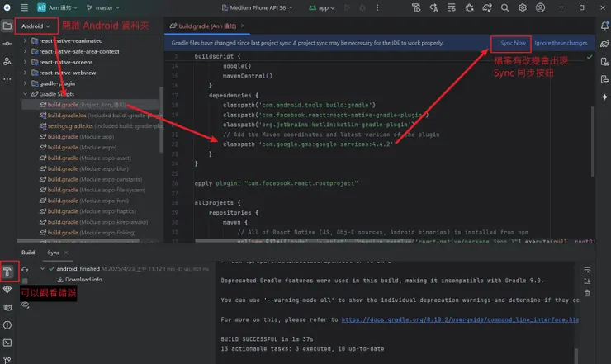611x364 pixels.
Task: Toggle scroll-to-end in build output
Action: (x=587, y=281)
